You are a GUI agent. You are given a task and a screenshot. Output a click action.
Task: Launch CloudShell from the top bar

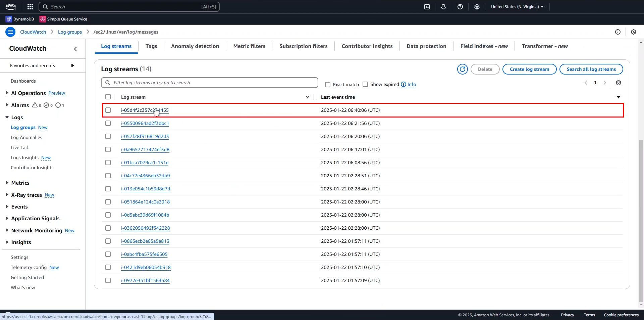(427, 7)
